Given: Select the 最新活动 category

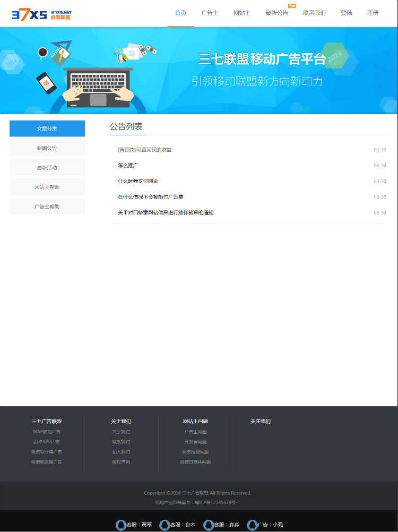Looking at the screenshot, I should click(x=47, y=168).
